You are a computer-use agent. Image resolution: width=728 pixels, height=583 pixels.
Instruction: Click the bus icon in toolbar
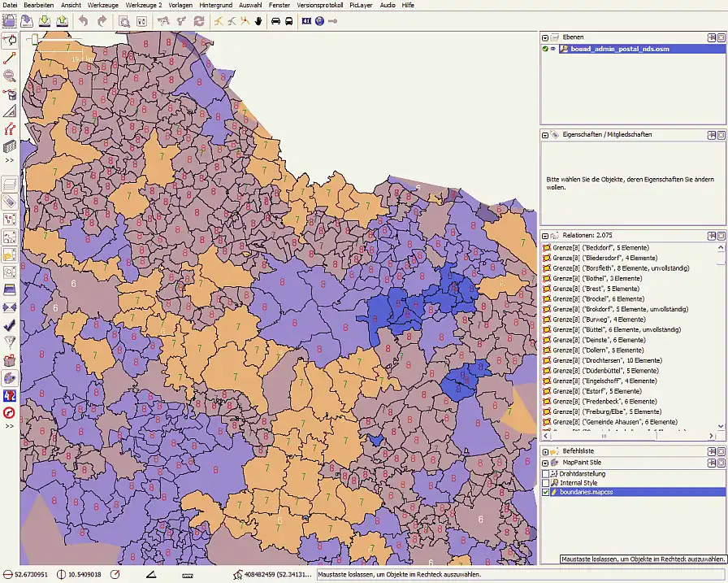288,21
